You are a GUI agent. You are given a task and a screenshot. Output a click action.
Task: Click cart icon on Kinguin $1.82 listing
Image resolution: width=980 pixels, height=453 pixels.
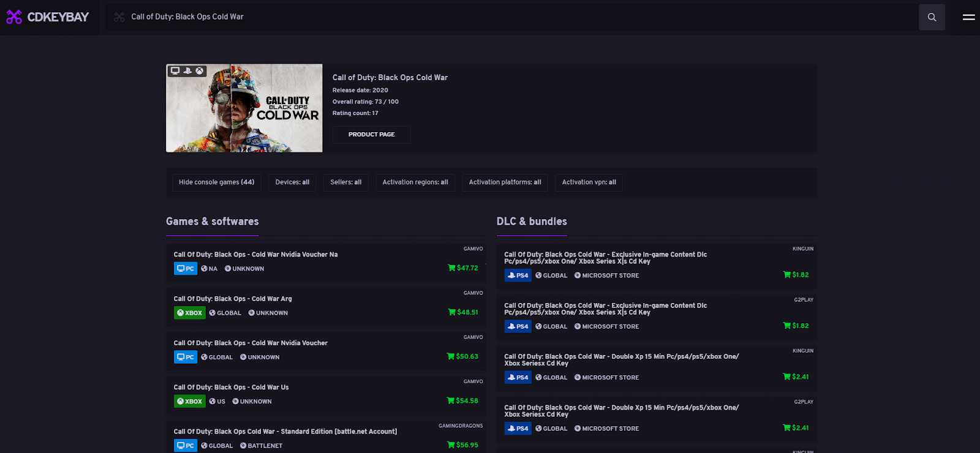click(x=786, y=275)
